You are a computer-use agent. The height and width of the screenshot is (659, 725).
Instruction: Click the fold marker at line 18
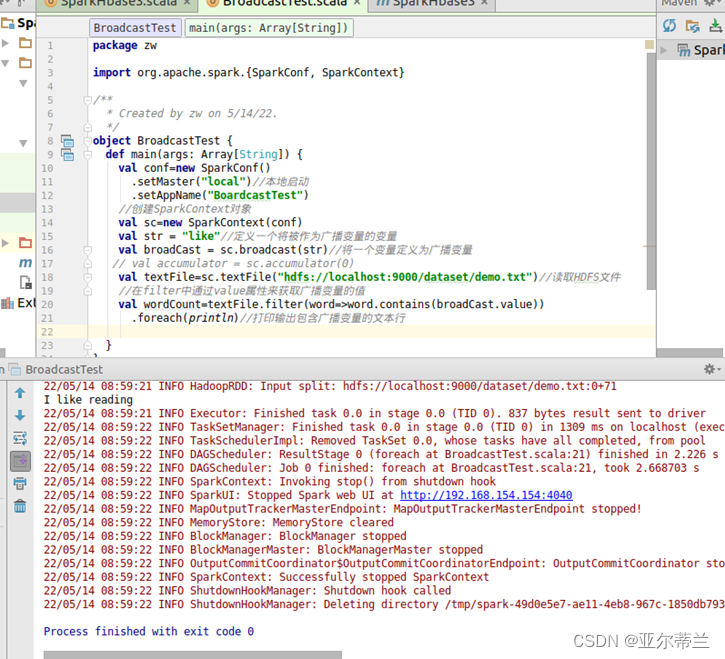tap(87, 277)
